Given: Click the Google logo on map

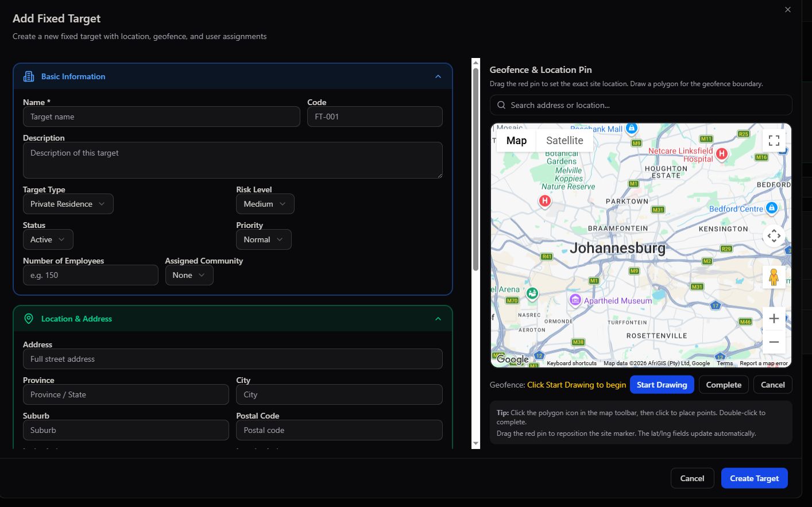Looking at the screenshot, I should [513, 359].
